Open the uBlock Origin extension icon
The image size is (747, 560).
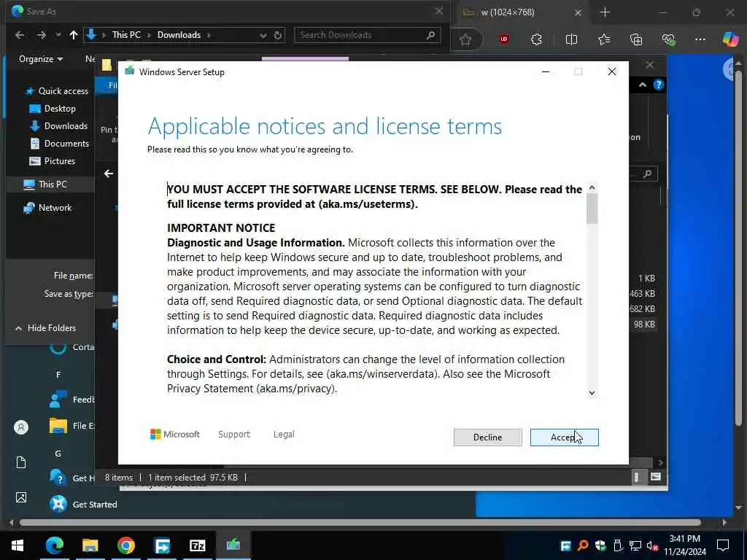click(x=504, y=39)
